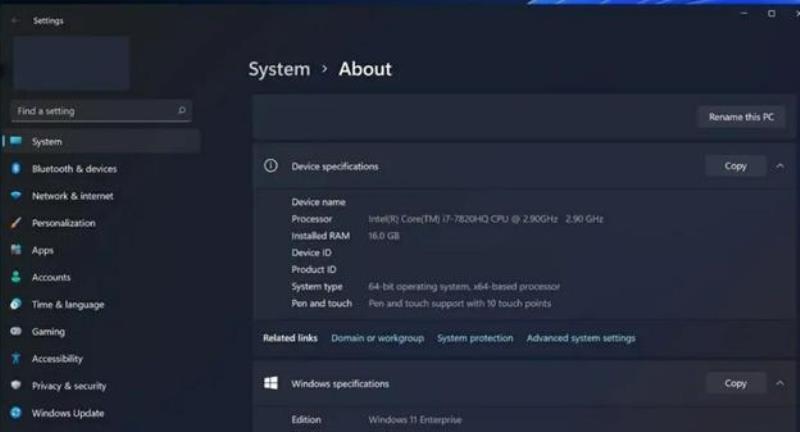Click the Personalization paintbrush icon

pos(16,222)
